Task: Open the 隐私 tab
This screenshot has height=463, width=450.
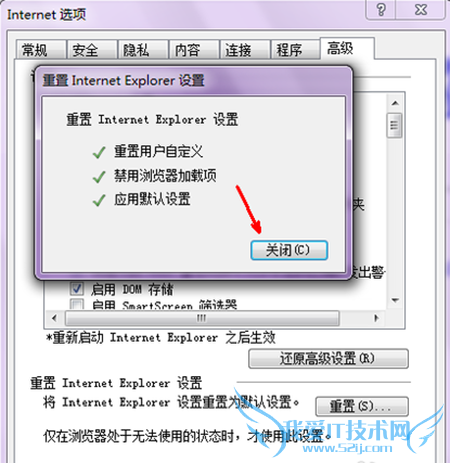Action: coord(143,50)
